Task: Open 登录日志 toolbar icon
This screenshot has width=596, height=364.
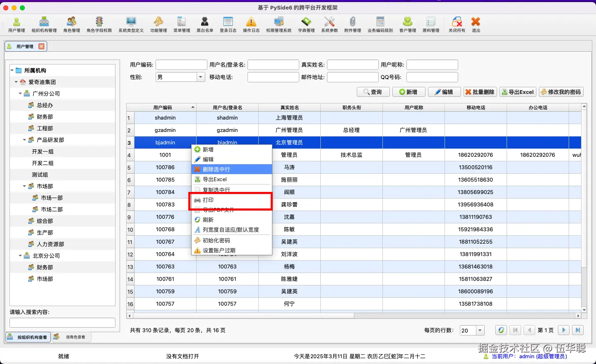Action: point(228,24)
